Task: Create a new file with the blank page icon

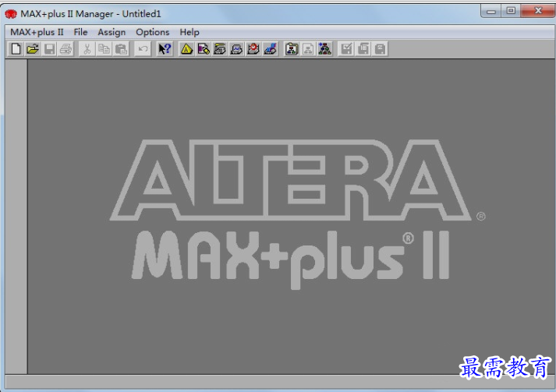Action: [16, 49]
